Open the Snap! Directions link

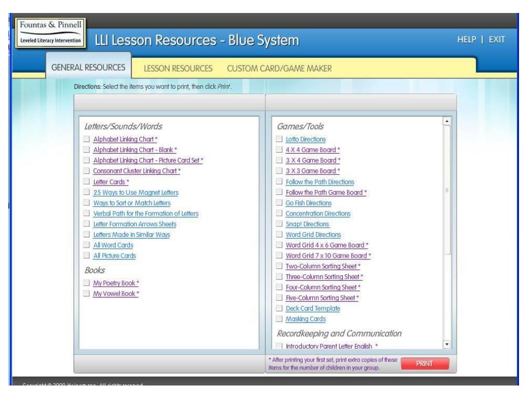point(308,224)
